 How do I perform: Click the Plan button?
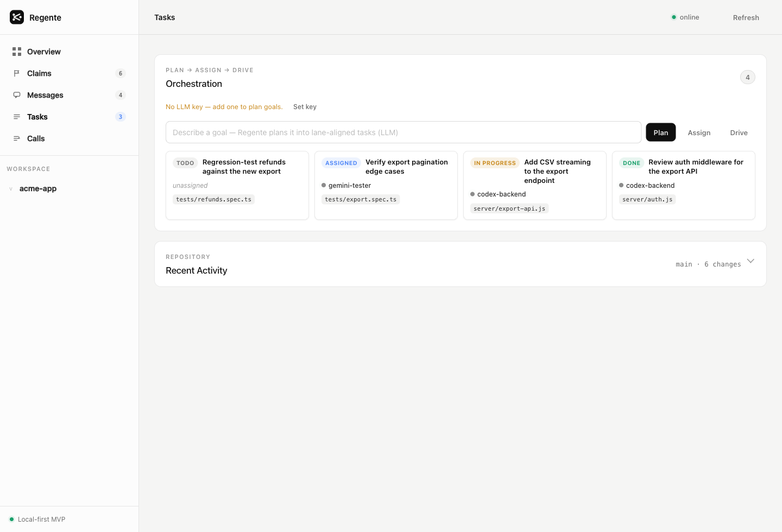coord(661,132)
